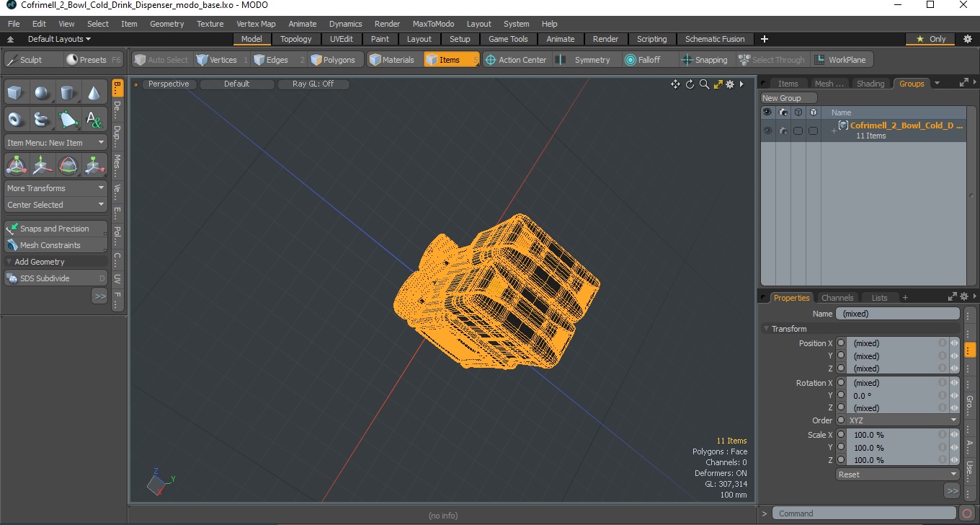Screen dimensions: 980x525
Task: Open the Presets browser
Action: (x=93, y=60)
